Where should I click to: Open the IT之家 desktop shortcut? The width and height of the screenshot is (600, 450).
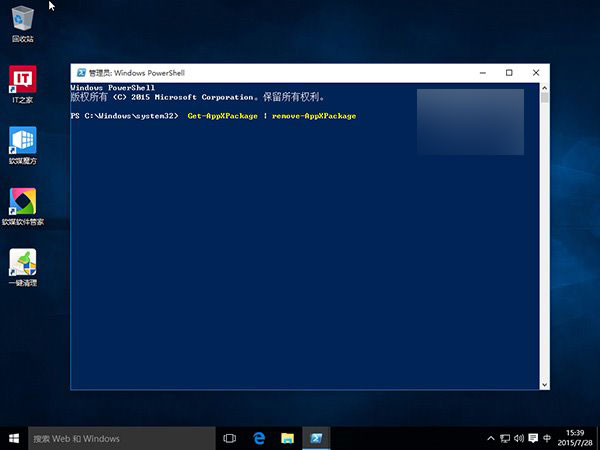pyautogui.click(x=22, y=79)
